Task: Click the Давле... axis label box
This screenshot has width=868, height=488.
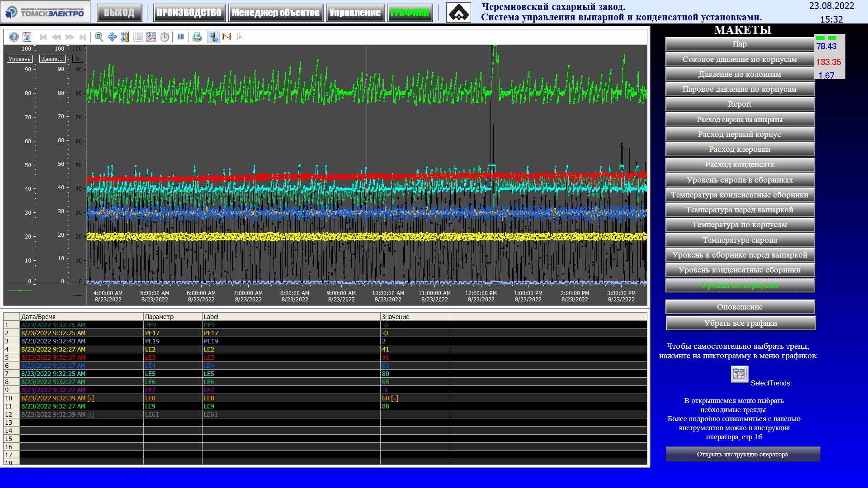Action: coord(52,59)
